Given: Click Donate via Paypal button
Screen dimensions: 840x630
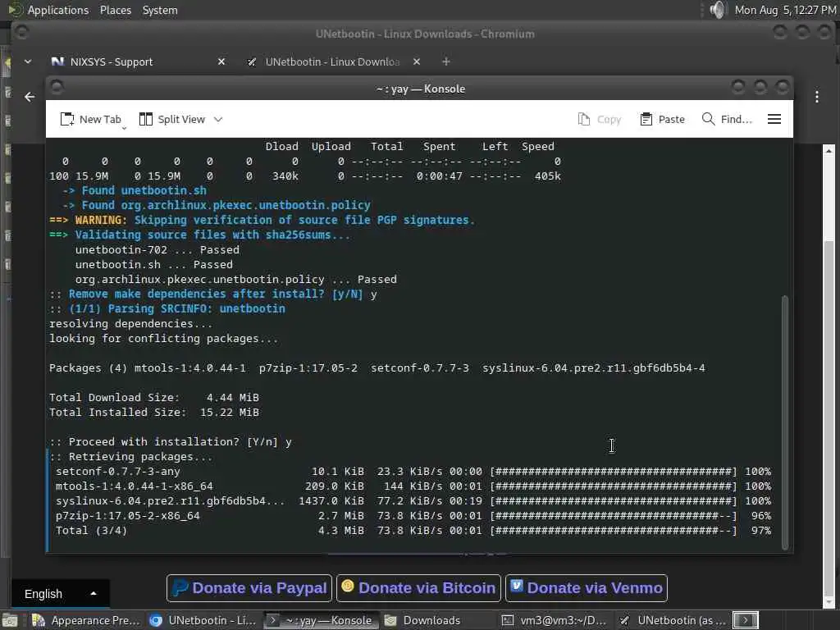Looking at the screenshot, I should [x=249, y=588].
